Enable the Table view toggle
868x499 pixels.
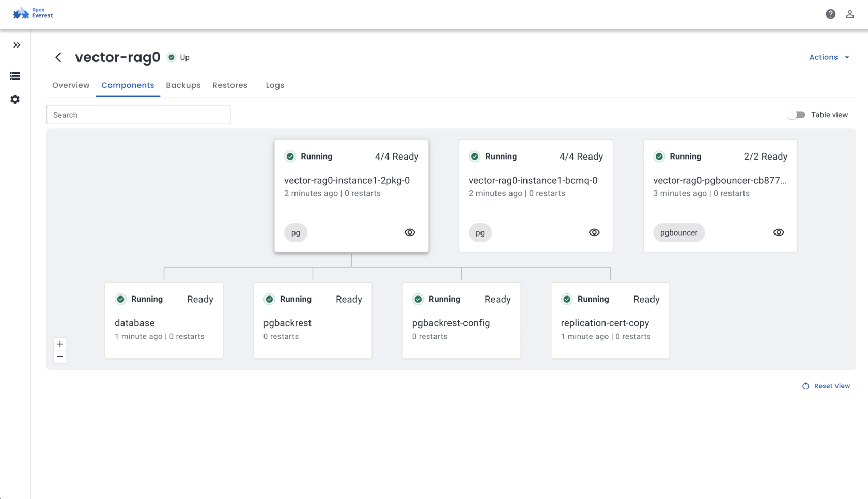coord(796,114)
